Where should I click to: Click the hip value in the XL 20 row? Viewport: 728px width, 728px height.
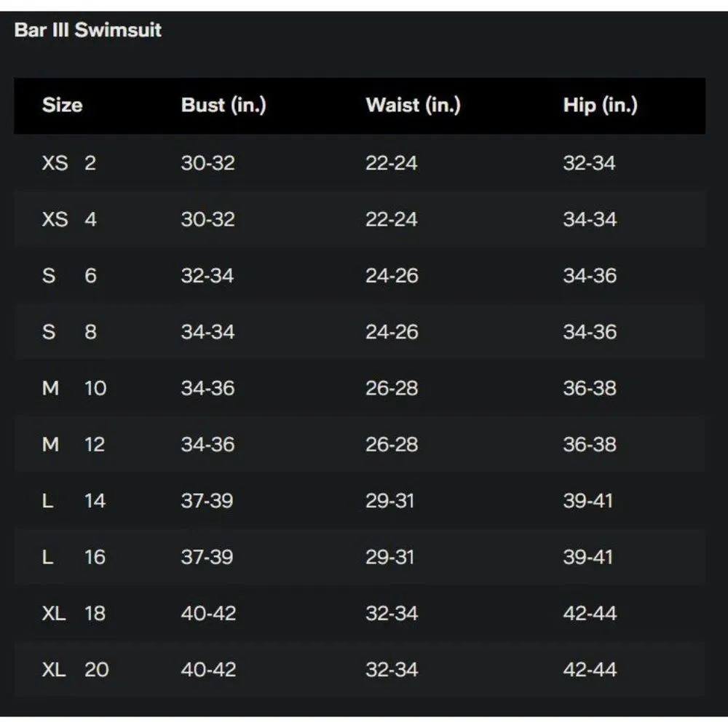pos(589,669)
